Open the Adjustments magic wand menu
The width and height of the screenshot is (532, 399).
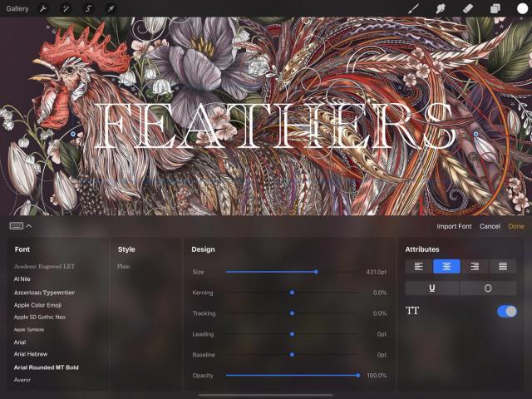(66, 8)
